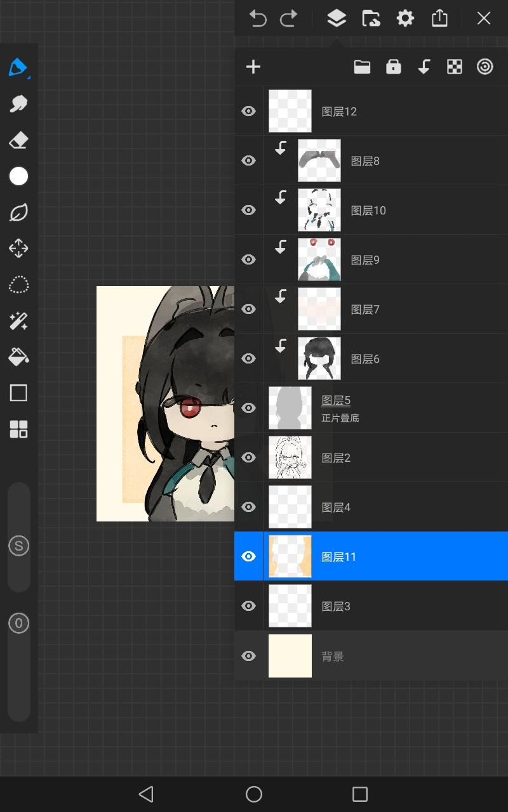The width and height of the screenshot is (508, 812).
Task: Undo the last action
Action: (x=258, y=18)
